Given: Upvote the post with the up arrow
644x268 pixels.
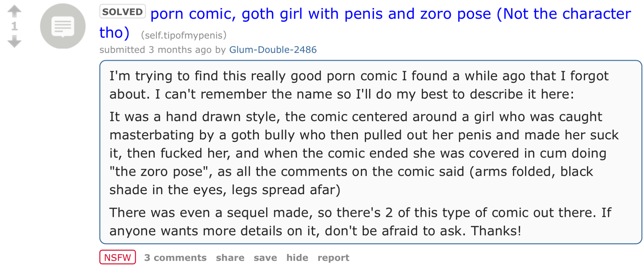Looking at the screenshot, I should point(14,11).
